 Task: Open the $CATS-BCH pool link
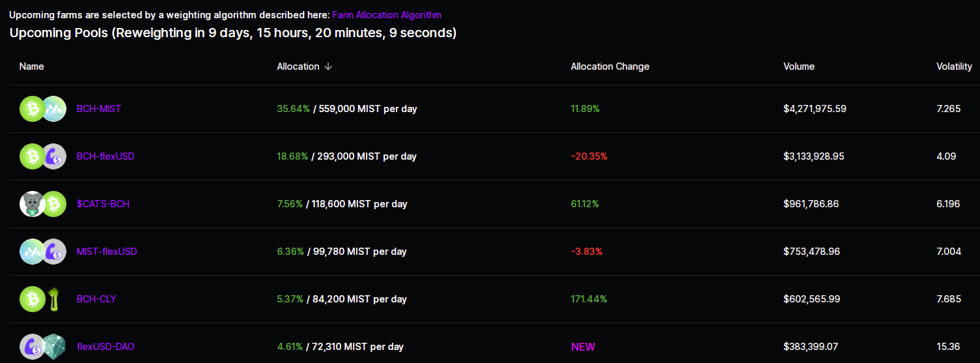103,204
